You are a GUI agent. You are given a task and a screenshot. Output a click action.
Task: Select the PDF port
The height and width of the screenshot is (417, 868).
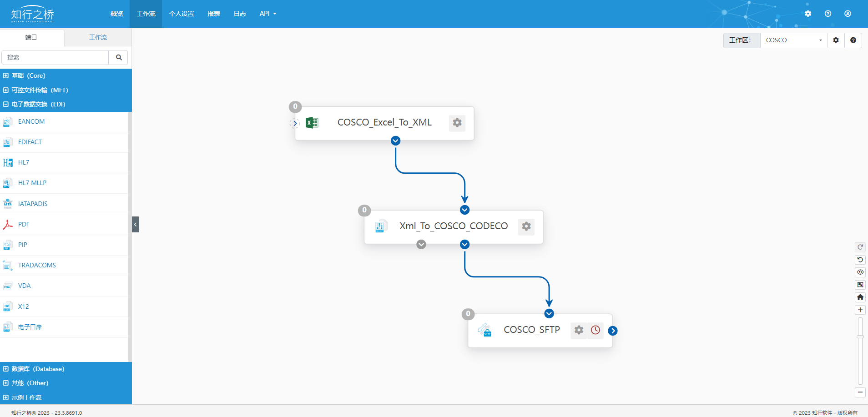point(64,225)
